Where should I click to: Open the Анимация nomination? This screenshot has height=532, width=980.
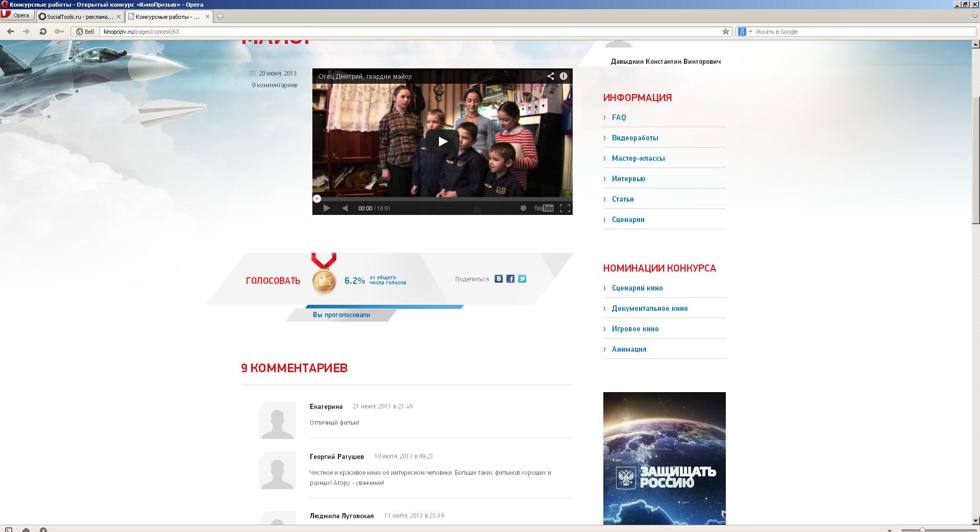click(x=629, y=349)
